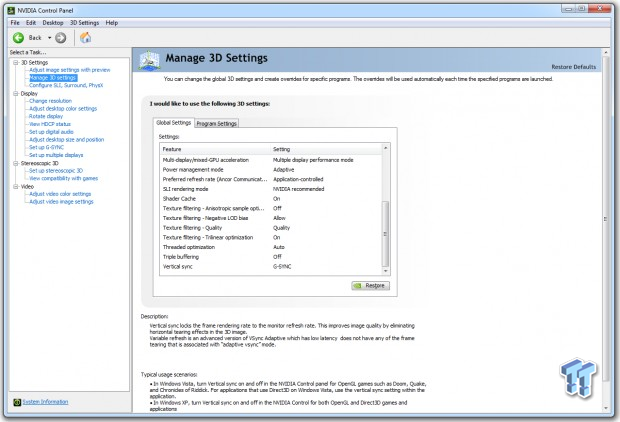Click the NVIDIA Control Panel title icon
Image resolution: width=620 pixels, height=422 pixels.
click(x=11, y=10)
